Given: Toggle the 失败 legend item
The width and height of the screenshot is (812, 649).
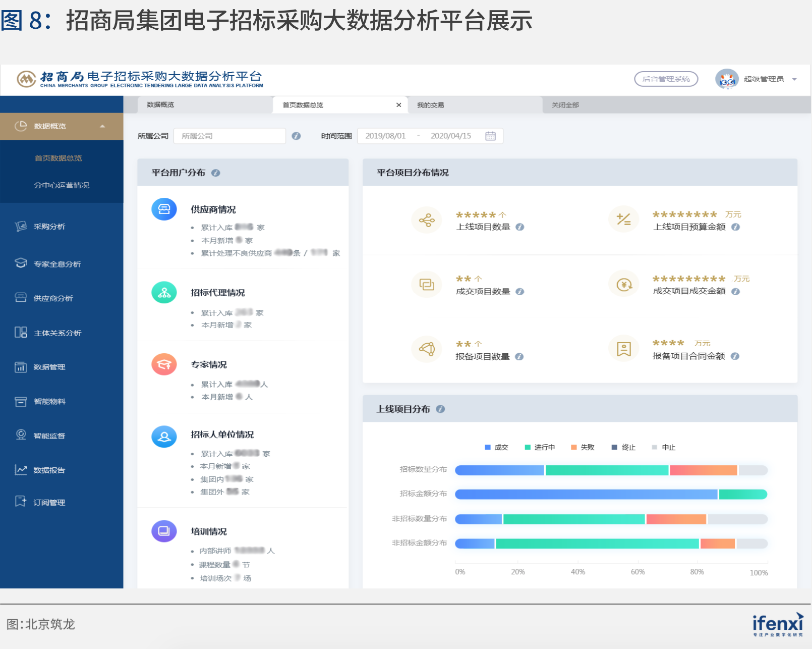Looking at the screenshot, I should 583,448.
